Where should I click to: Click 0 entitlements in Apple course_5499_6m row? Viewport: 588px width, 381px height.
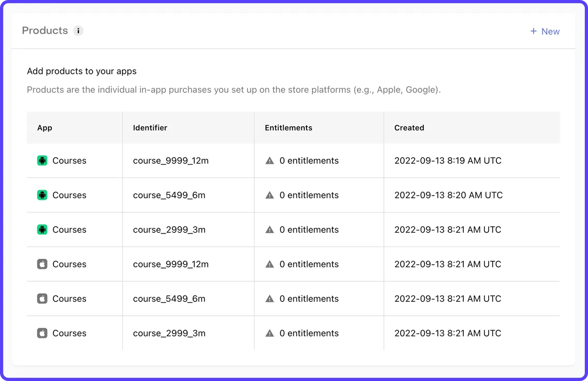point(309,299)
